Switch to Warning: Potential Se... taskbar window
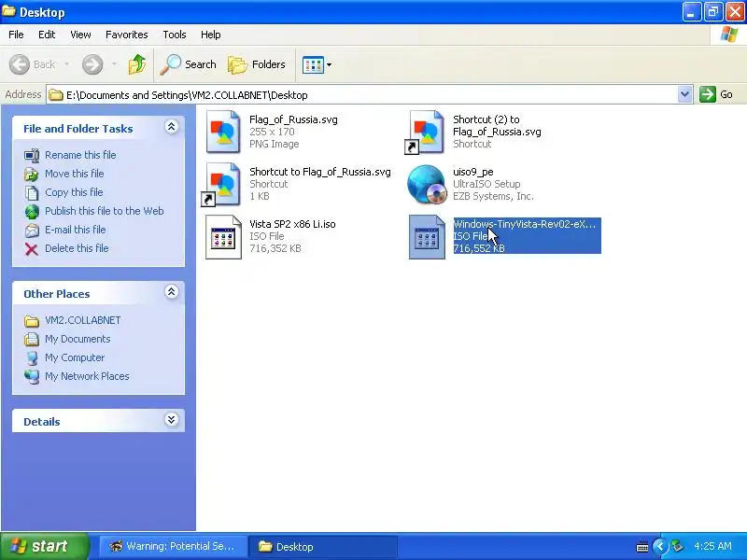The image size is (747, 560). click(173, 546)
